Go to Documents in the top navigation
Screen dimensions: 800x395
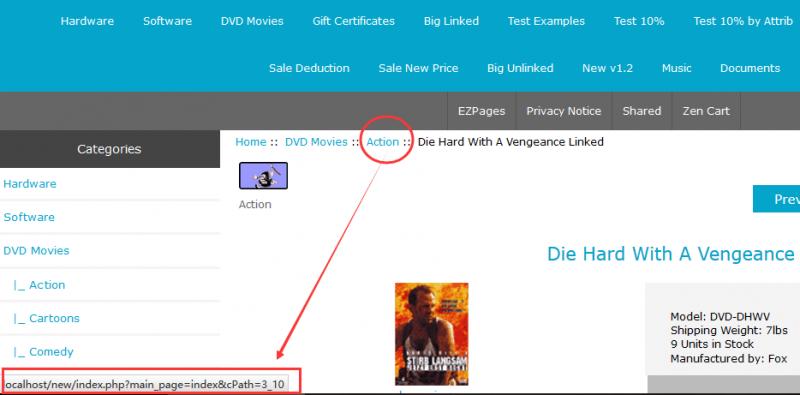pos(750,68)
